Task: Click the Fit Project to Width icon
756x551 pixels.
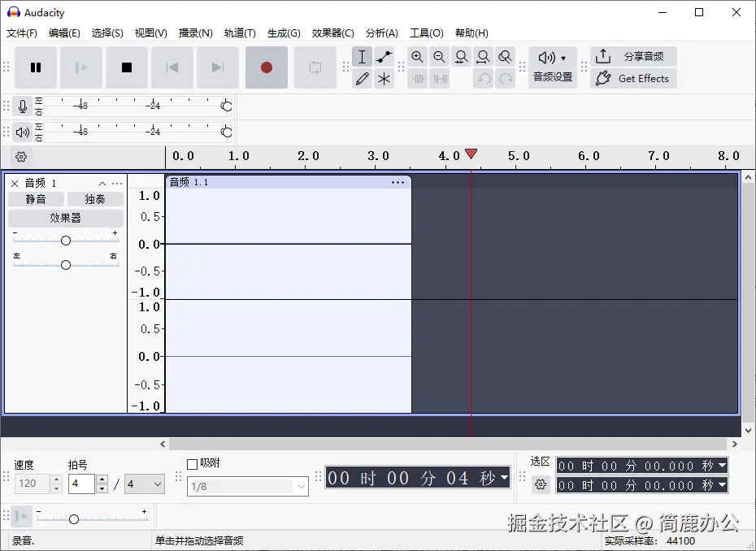Action: [x=483, y=57]
